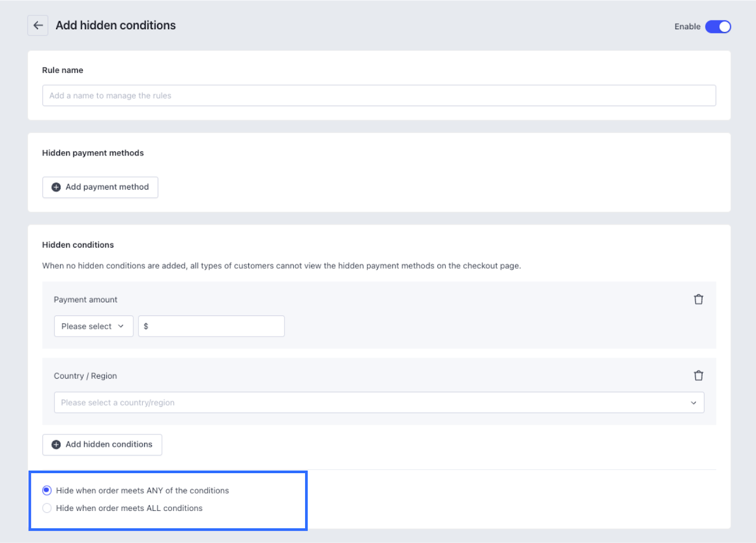This screenshot has width=756, height=543.
Task: Open the Please select comparison dropdown
Action: click(94, 327)
